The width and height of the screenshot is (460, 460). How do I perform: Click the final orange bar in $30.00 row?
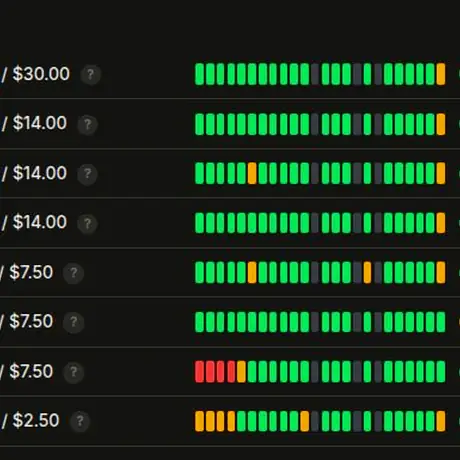point(441,74)
